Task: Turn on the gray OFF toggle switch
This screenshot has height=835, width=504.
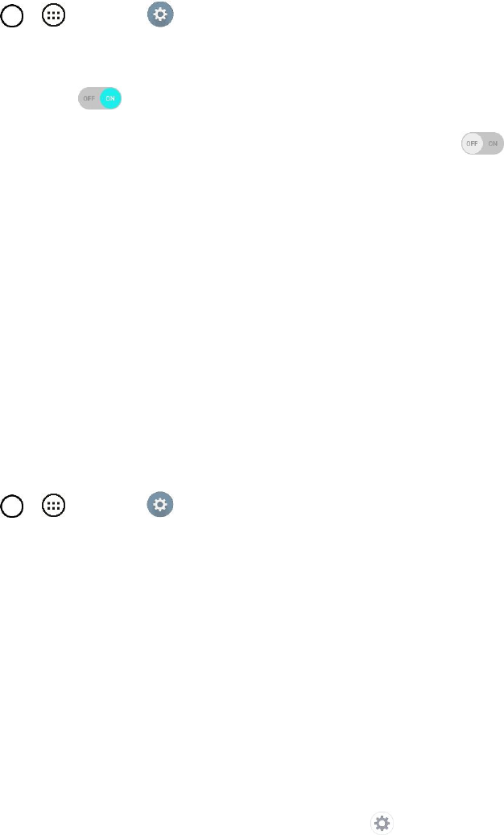Action: click(x=481, y=143)
